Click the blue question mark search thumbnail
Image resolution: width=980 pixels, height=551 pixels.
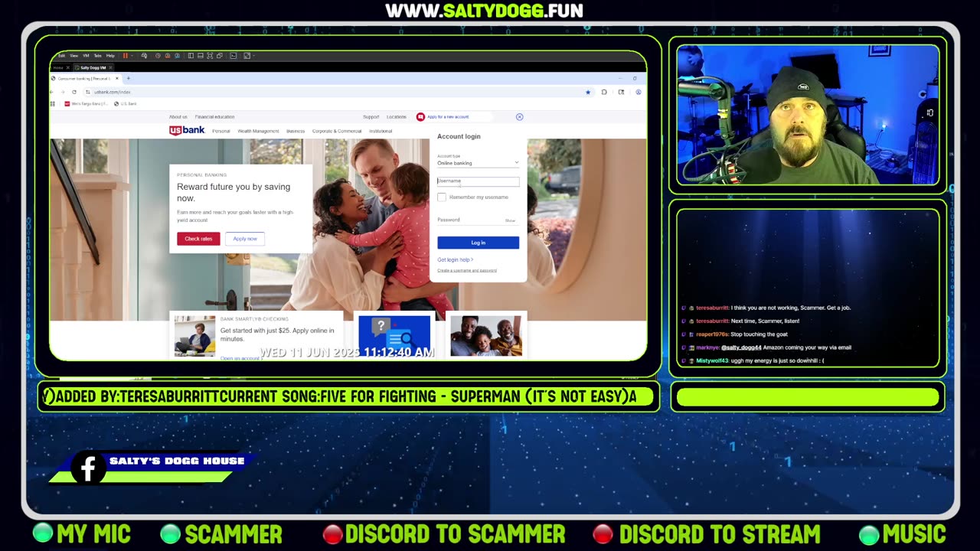(394, 336)
